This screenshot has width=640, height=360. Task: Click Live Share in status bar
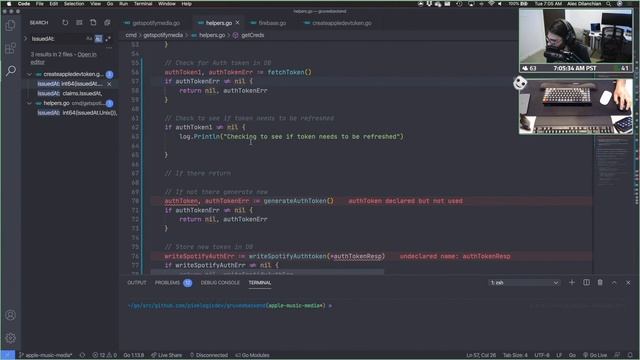[x=167, y=355]
